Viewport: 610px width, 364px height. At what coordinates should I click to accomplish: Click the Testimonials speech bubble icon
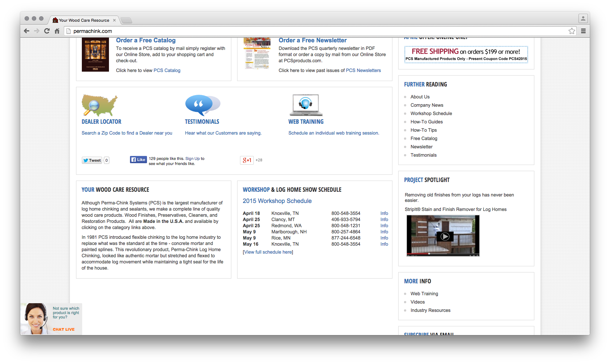click(203, 105)
